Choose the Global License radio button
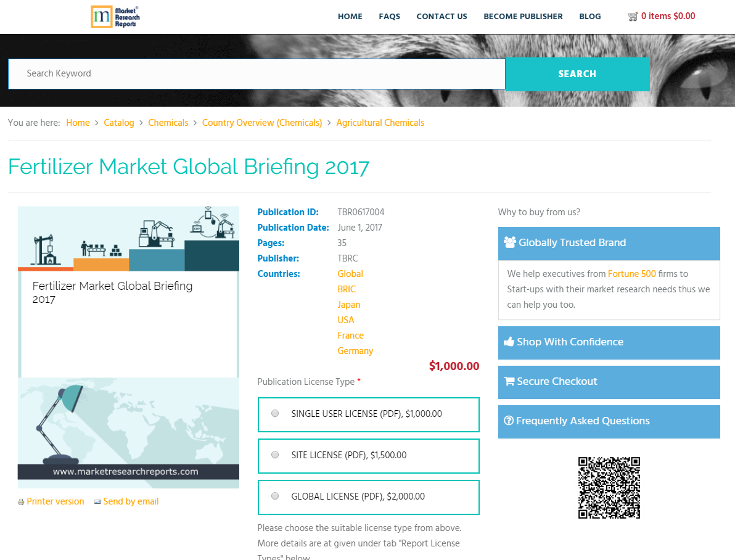This screenshot has height=560, width=735. click(274, 496)
